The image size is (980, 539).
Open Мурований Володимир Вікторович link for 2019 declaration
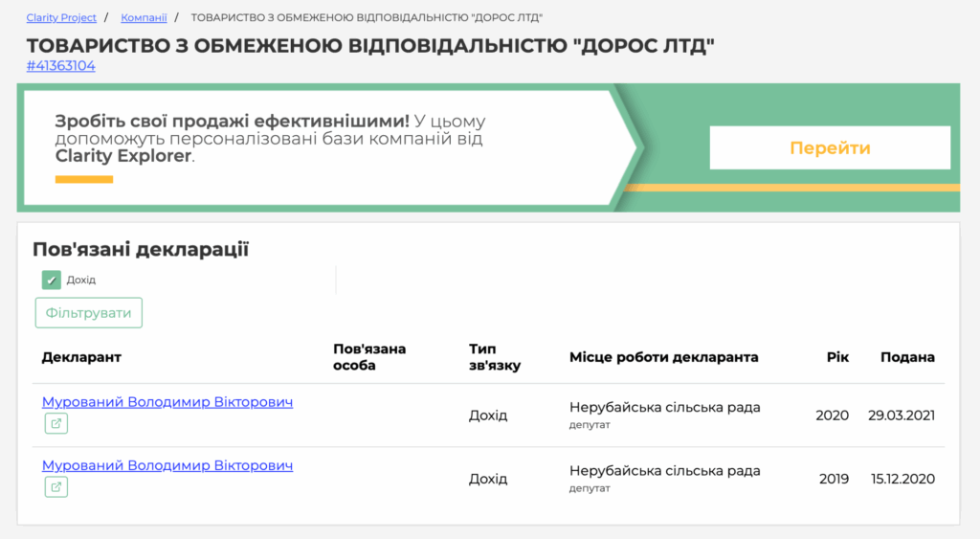pyautogui.click(x=167, y=465)
